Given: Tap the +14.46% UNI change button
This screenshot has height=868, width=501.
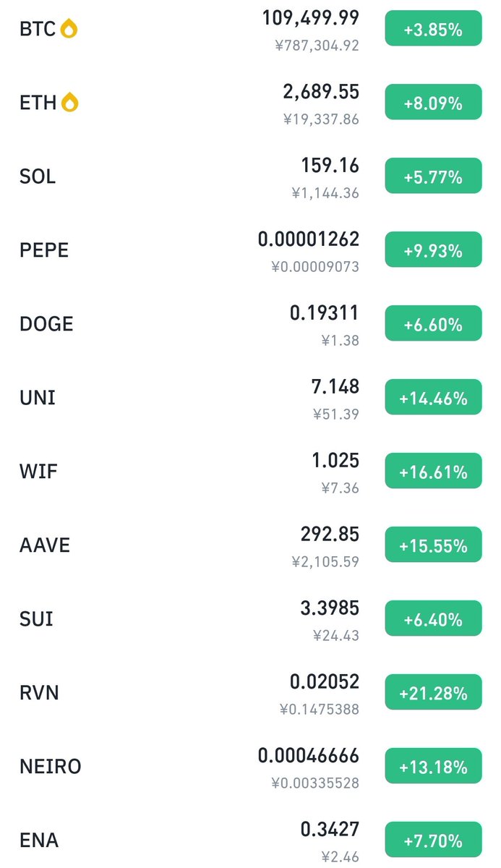Looking at the screenshot, I should (433, 399).
